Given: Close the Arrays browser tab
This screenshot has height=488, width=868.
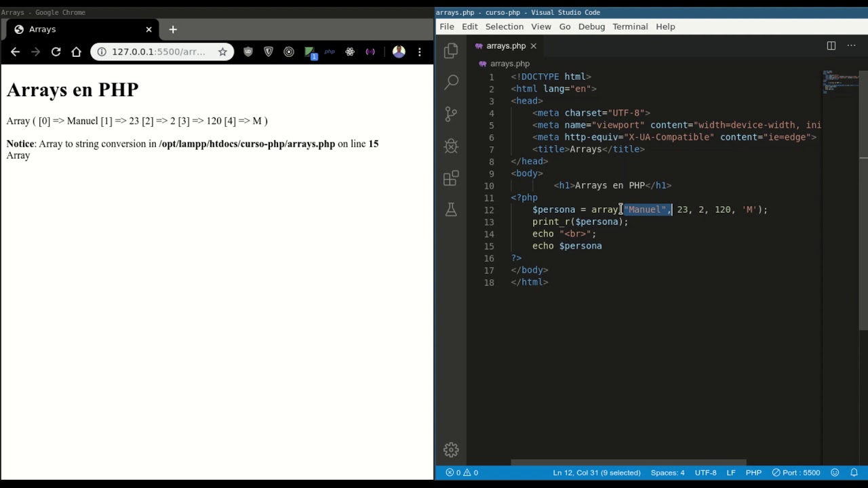Looking at the screenshot, I should 149,29.
